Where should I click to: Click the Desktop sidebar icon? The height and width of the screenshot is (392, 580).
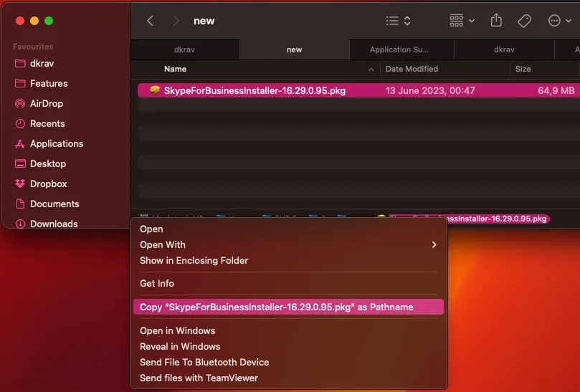pyautogui.click(x=20, y=163)
